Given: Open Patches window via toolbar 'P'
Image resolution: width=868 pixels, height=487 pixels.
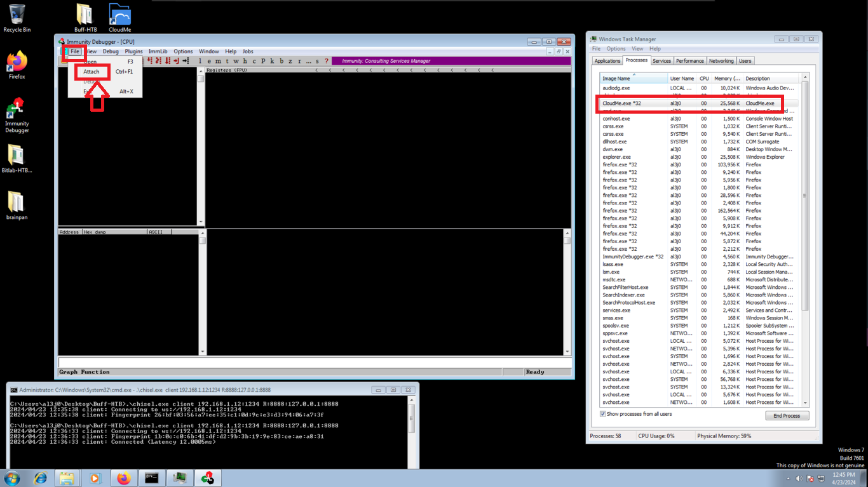Looking at the screenshot, I should 264,61.
